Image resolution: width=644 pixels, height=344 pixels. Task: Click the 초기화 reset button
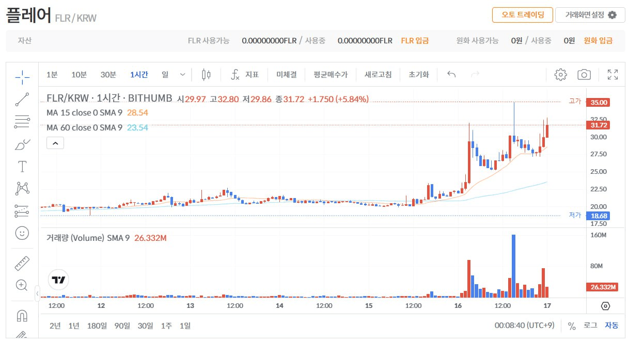418,75
